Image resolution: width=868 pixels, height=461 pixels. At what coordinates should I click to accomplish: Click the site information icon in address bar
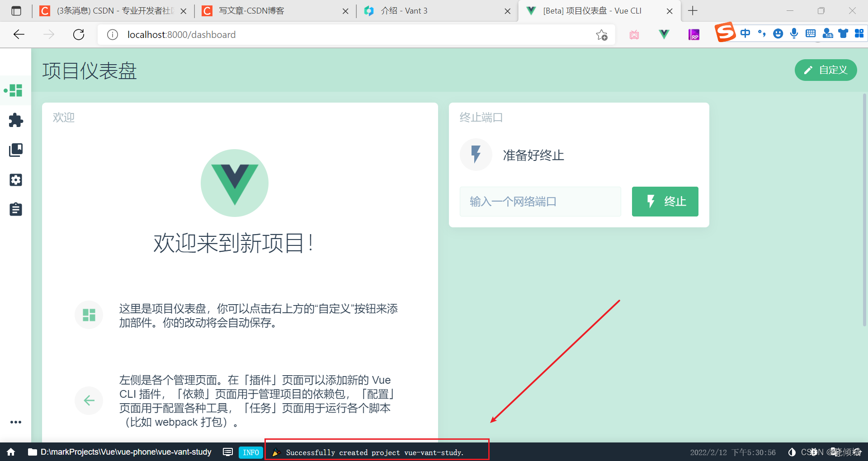(113, 35)
